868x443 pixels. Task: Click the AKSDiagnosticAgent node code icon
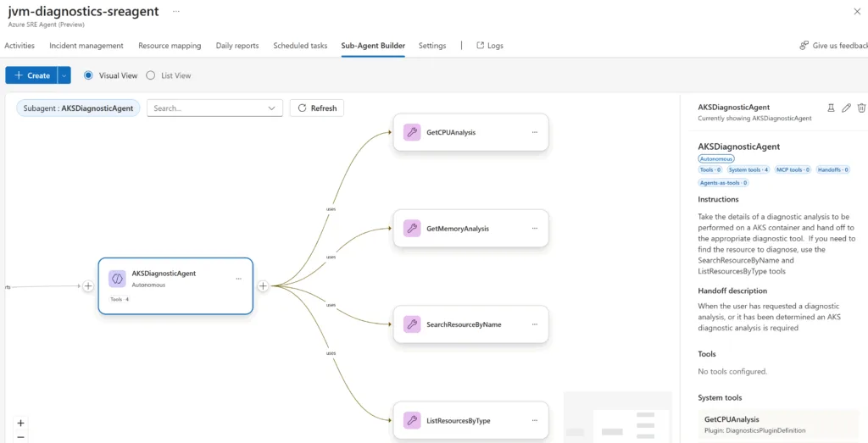pos(117,279)
